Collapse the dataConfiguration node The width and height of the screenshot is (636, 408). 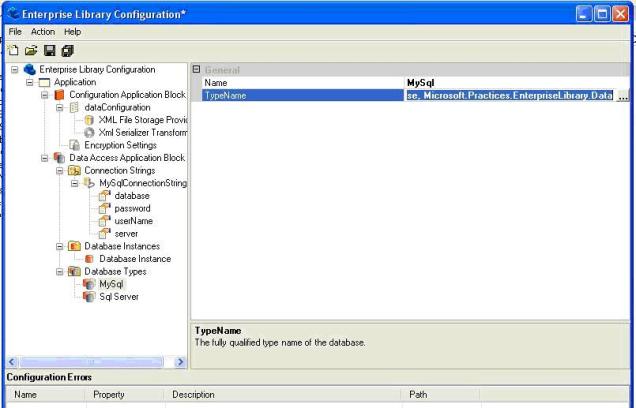click(60, 107)
